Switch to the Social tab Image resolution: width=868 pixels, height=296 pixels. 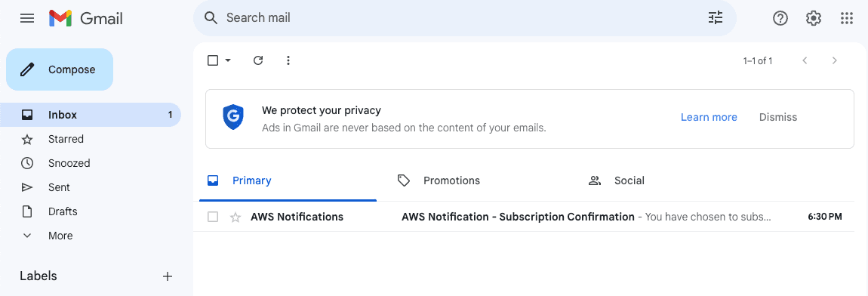coord(616,180)
